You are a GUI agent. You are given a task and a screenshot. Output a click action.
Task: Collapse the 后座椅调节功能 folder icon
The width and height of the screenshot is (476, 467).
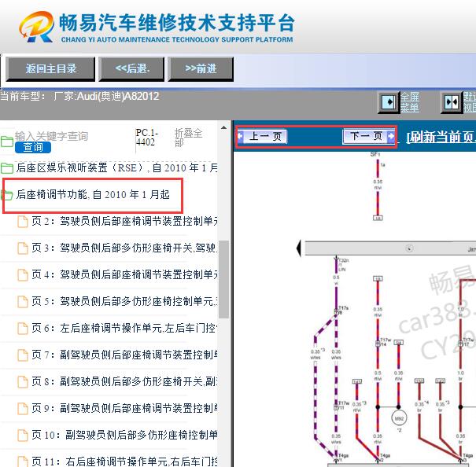pyautogui.click(x=7, y=195)
